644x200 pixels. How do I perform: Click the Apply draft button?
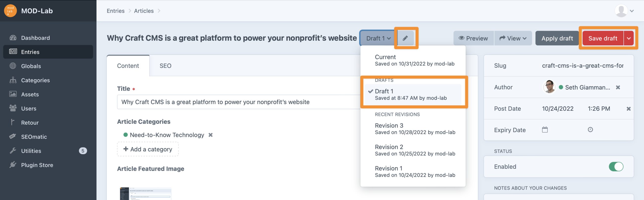tap(557, 38)
